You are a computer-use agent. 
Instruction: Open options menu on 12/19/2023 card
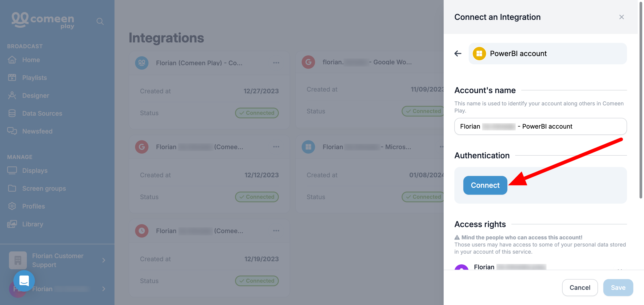[x=276, y=231]
